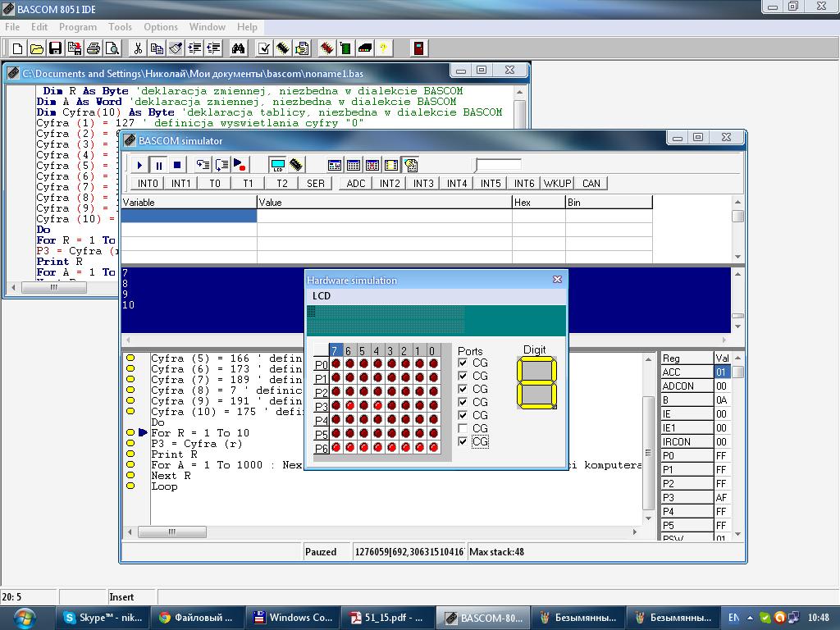
Task: Click the input field in the simulator toolbar
Action: [x=498, y=165]
